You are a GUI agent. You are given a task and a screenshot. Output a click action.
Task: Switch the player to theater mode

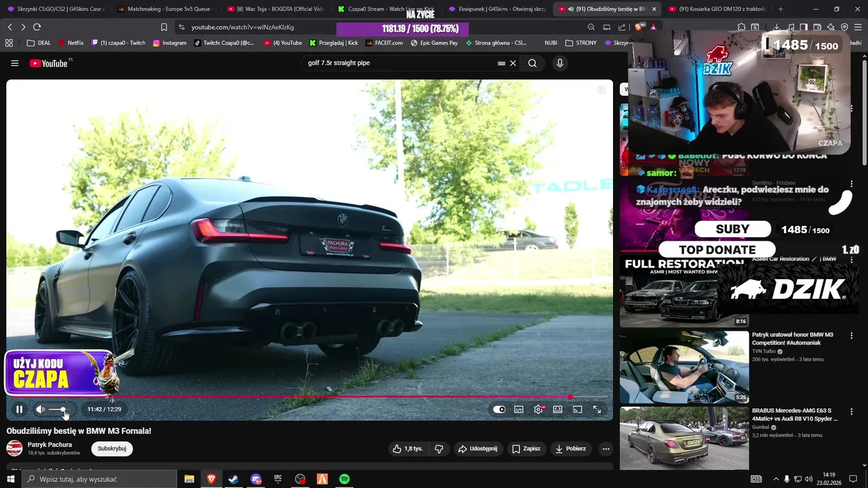click(557, 409)
